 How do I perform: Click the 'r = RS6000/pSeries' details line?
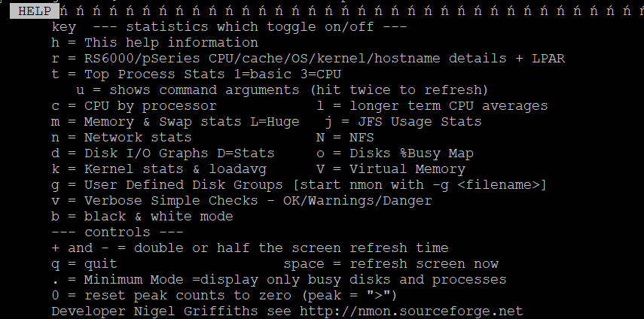click(308, 59)
